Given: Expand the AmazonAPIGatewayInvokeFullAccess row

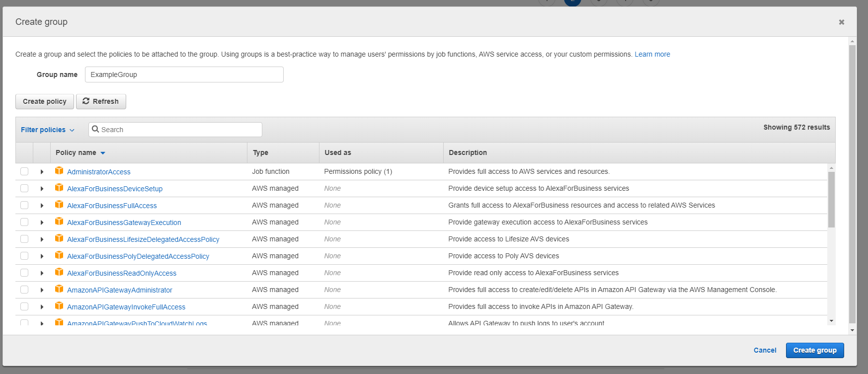Looking at the screenshot, I should coord(42,307).
